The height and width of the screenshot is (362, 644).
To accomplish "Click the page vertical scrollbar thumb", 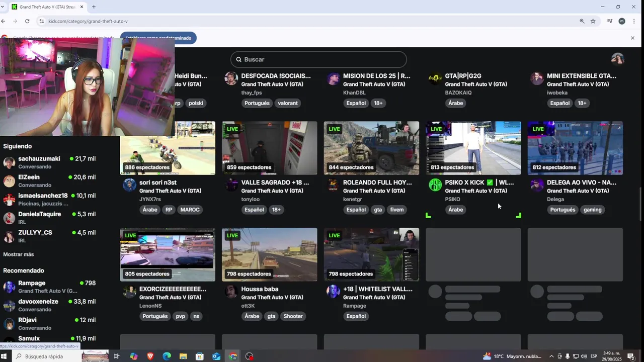I will [x=640, y=204].
